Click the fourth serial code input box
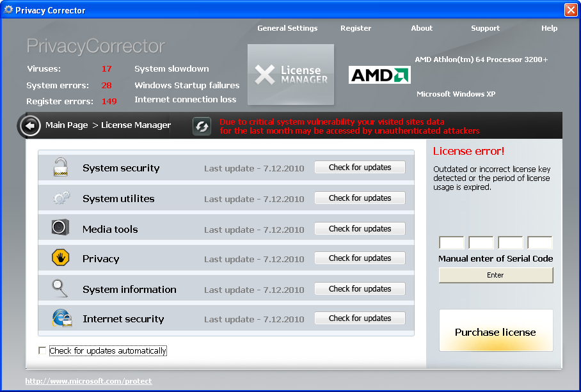Image resolution: width=581 pixels, height=392 pixels. point(540,242)
